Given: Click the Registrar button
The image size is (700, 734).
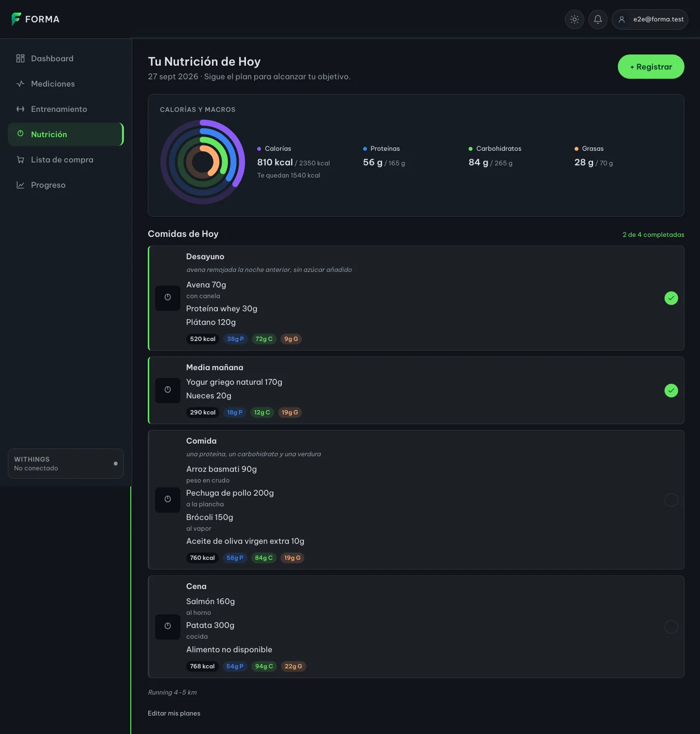Looking at the screenshot, I should click(x=651, y=67).
